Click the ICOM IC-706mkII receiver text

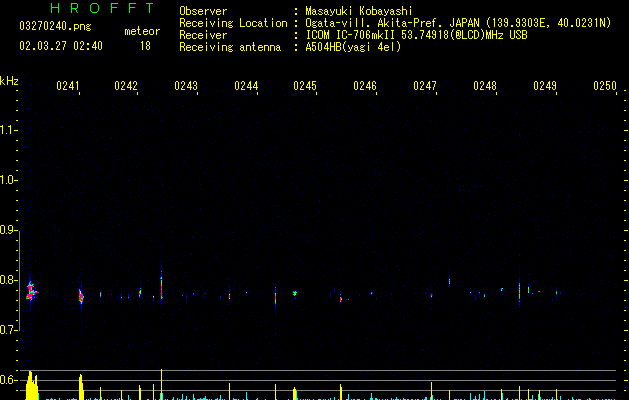(416, 35)
